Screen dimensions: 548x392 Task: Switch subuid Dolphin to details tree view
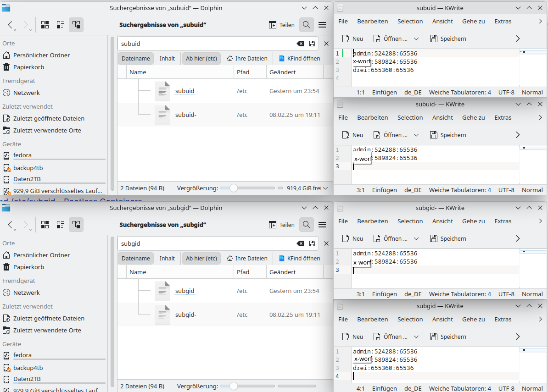click(x=76, y=25)
